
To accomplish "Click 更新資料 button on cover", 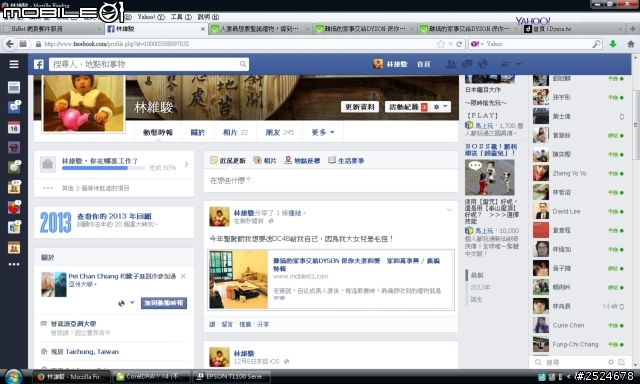I will point(360,107).
